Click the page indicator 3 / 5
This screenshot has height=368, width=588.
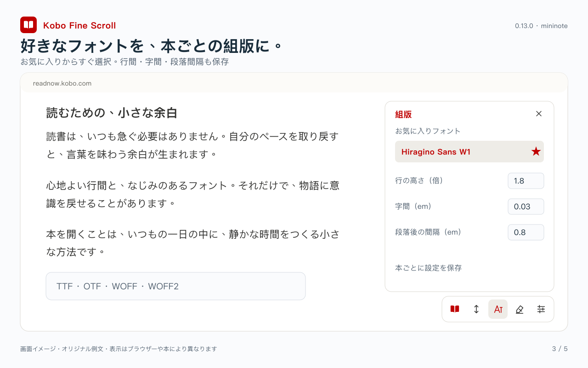560,349
